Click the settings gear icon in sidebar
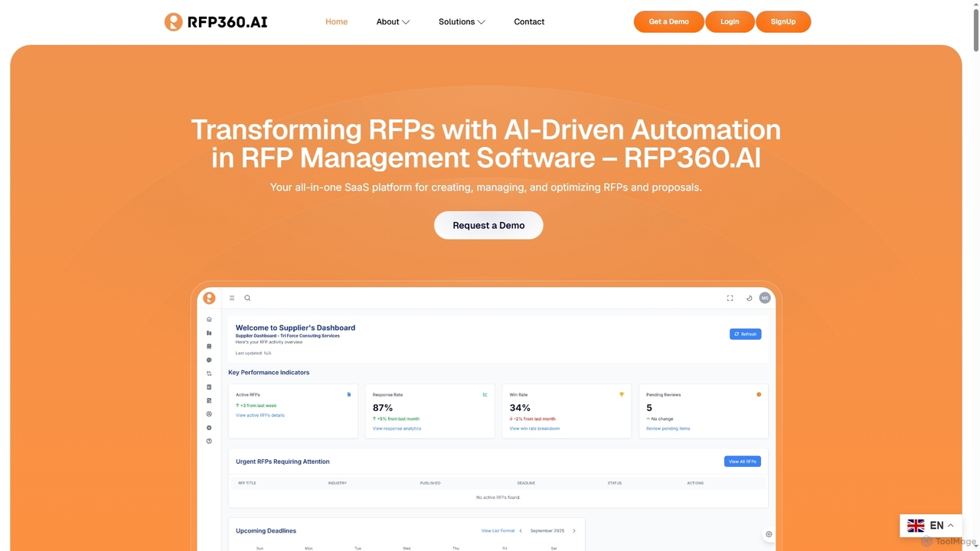The width and height of the screenshot is (980, 551). [x=209, y=428]
